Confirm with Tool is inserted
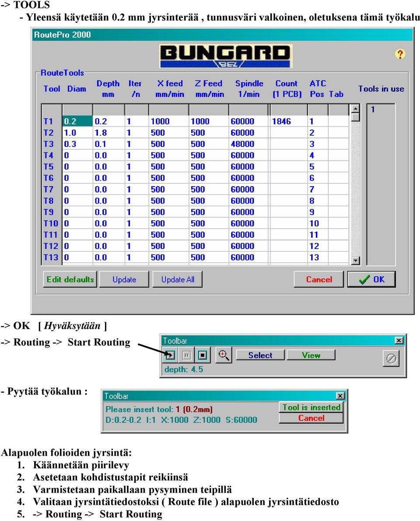The image size is (420, 521). [x=311, y=407]
